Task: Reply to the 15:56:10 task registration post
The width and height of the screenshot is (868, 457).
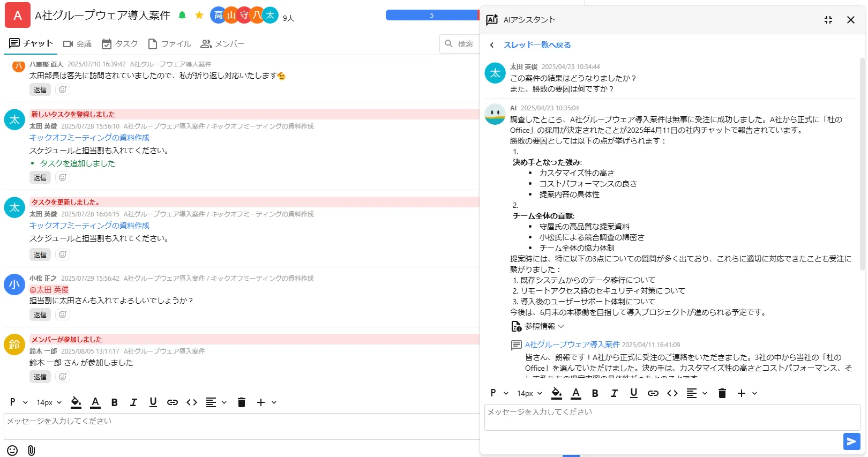Action: click(x=40, y=177)
